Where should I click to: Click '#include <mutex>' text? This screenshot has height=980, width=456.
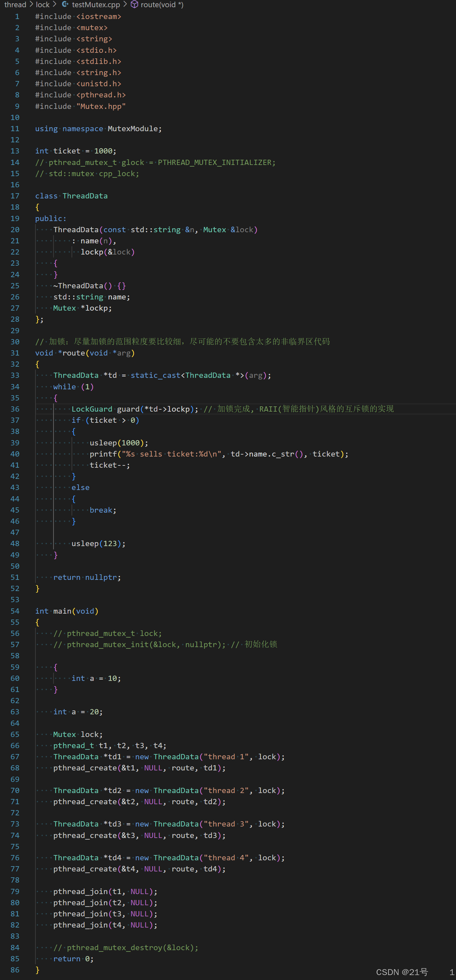71,28
